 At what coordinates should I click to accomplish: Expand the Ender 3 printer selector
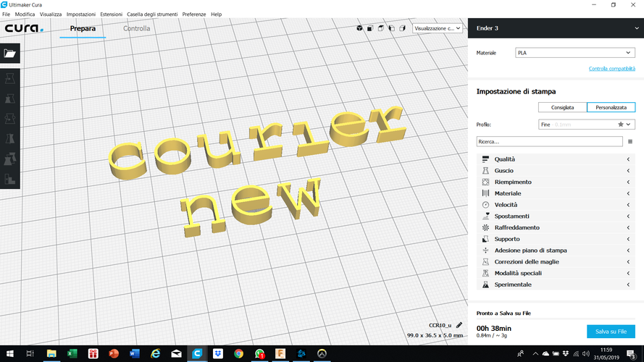tap(556, 28)
